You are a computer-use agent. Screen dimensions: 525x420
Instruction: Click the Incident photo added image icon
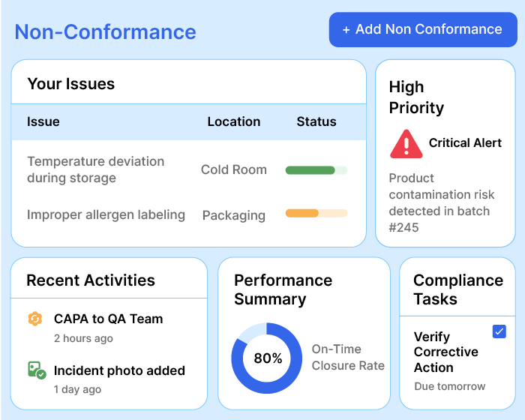pos(36,370)
